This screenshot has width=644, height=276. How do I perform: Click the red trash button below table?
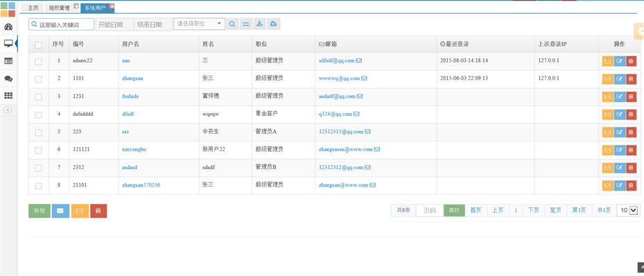pos(98,211)
